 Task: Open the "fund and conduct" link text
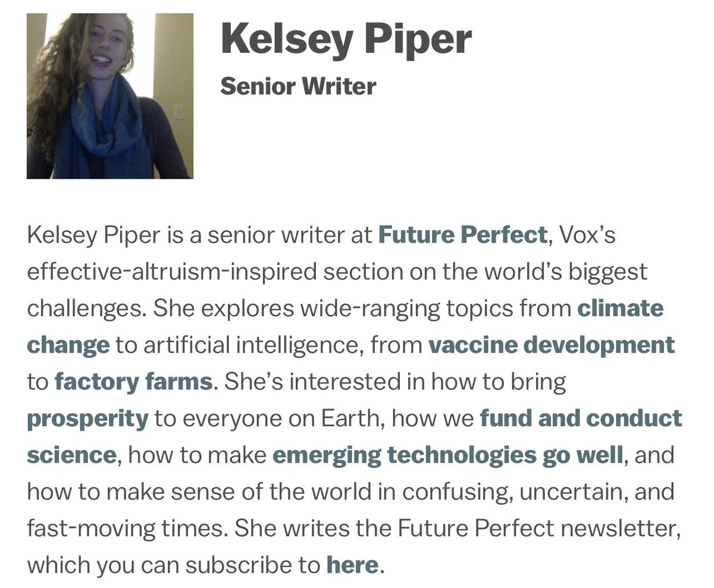[x=581, y=419]
